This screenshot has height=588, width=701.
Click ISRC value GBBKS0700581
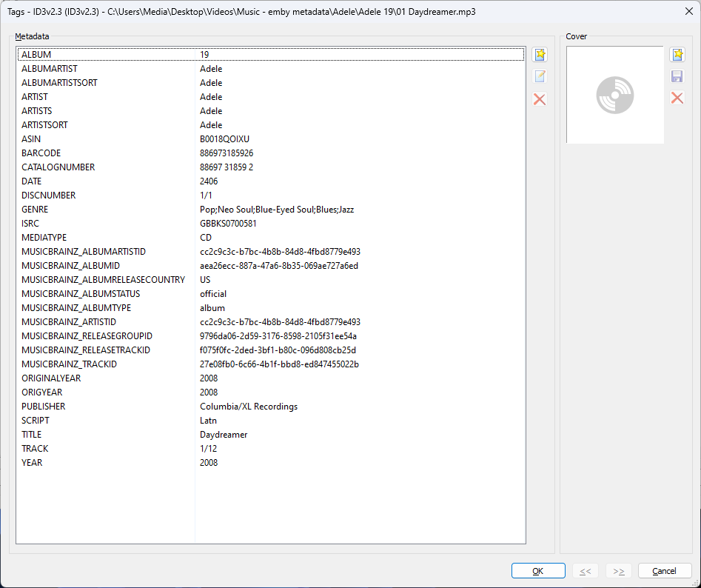pos(228,224)
